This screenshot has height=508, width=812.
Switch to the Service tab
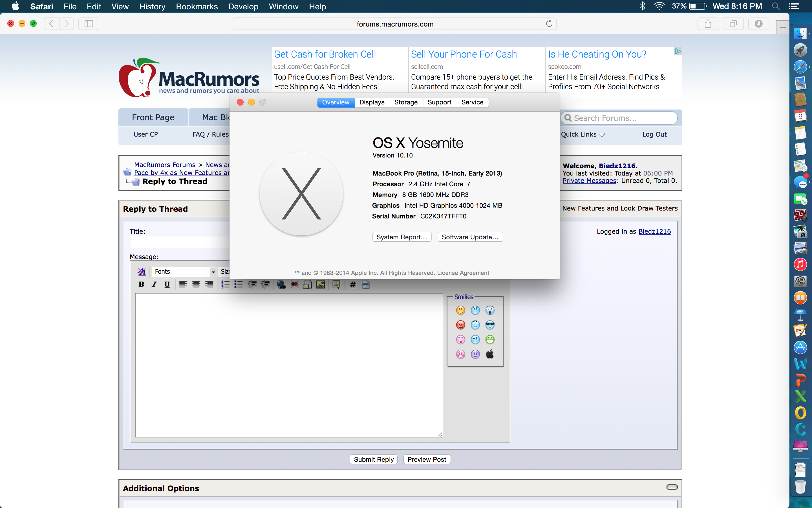(472, 102)
